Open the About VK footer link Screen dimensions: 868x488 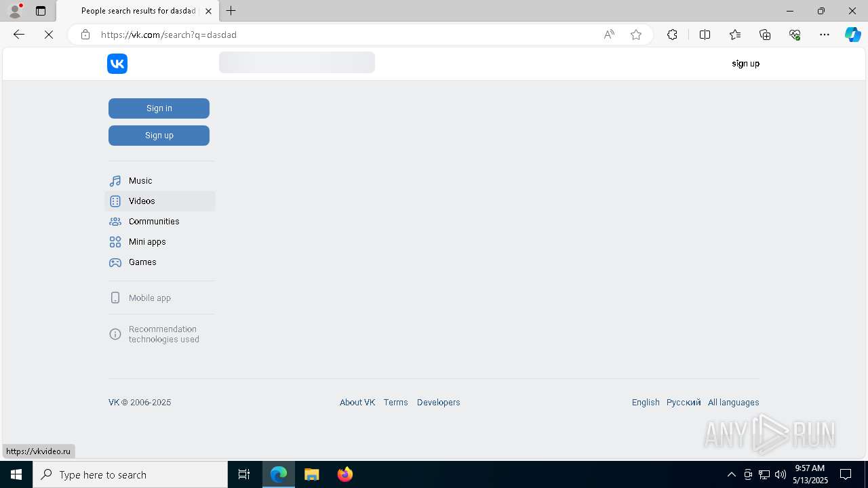(x=357, y=403)
